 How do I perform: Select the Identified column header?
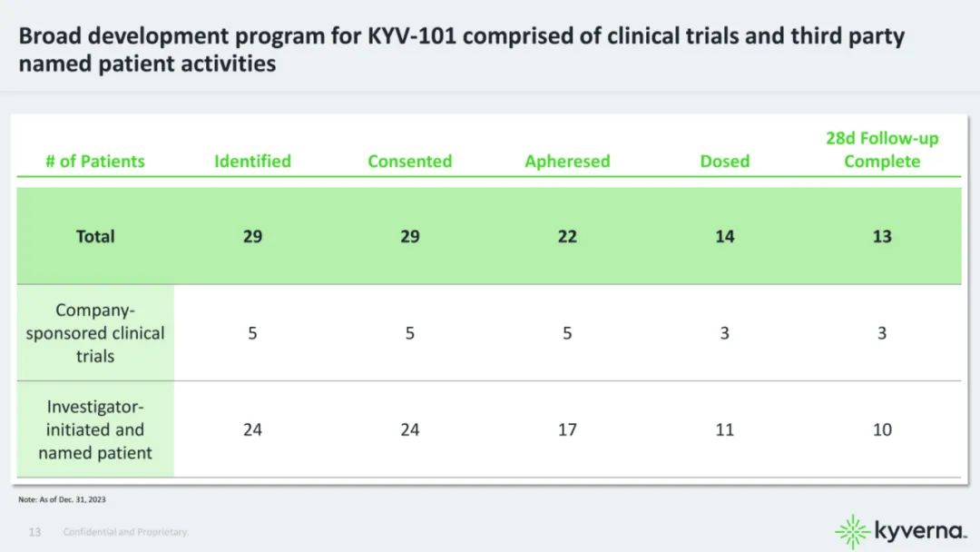click(252, 162)
